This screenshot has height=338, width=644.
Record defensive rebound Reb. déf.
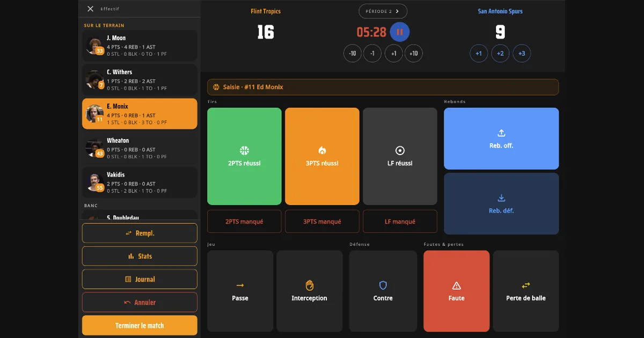click(501, 204)
